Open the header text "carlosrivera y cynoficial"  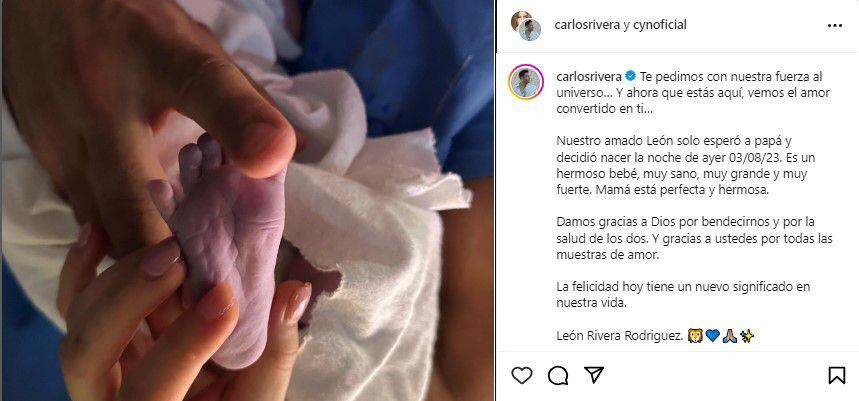[621, 25]
